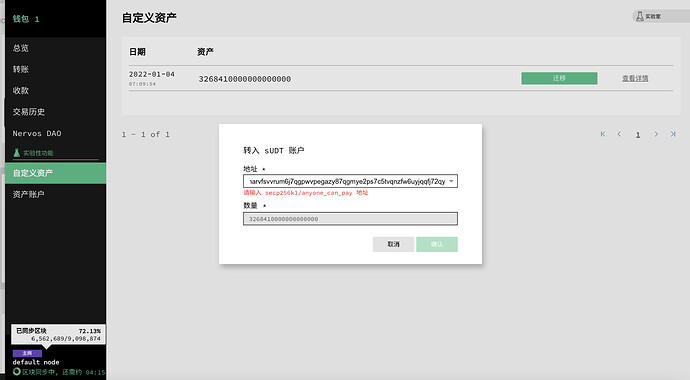Image resolution: width=690 pixels, height=380 pixels.
Task: Cancel the dialog with 取消
Action: [x=393, y=244]
